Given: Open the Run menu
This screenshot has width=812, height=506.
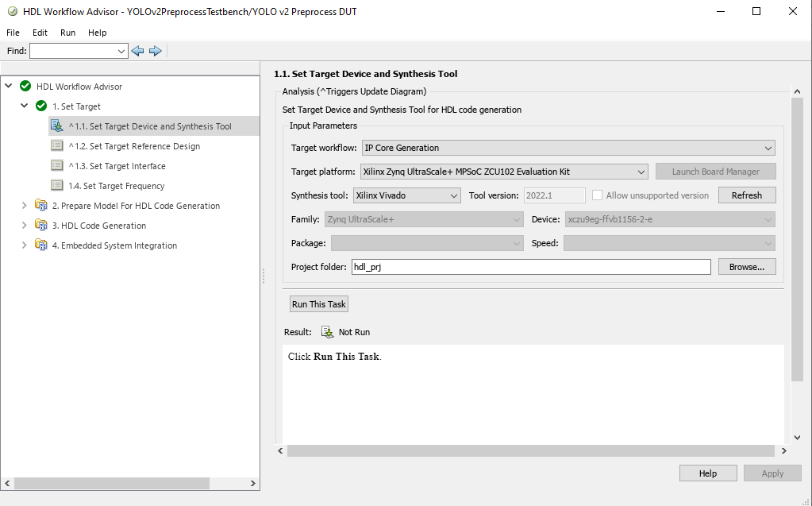Looking at the screenshot, I should click(67, 33).
